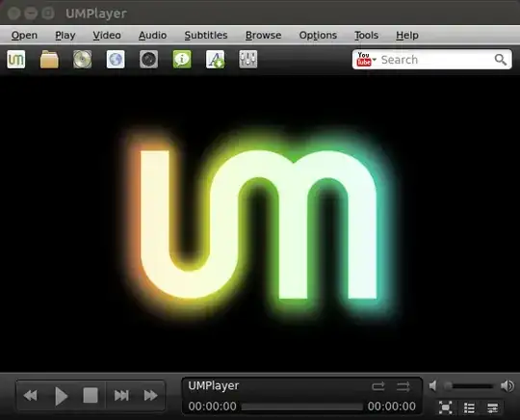Click the fast-forward button

click(x=151, y=396)
